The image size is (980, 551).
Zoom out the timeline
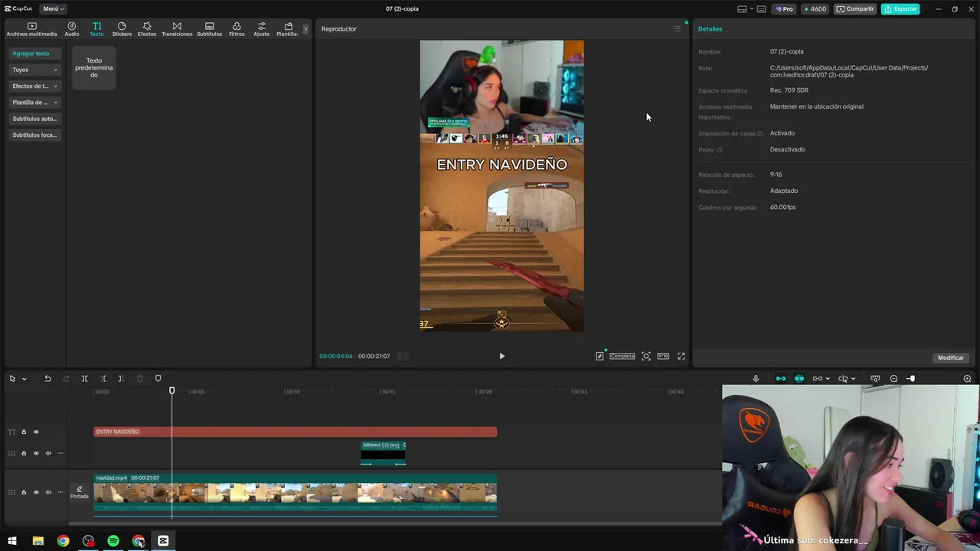[x=893, y=379]
